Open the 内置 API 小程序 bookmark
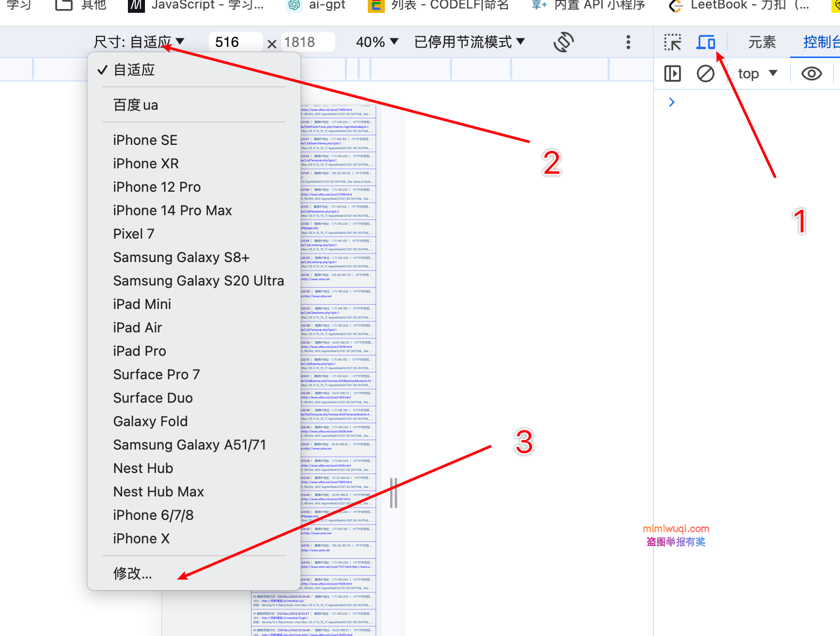This screenshot has height=636, width=840. (x=588, y=5)
